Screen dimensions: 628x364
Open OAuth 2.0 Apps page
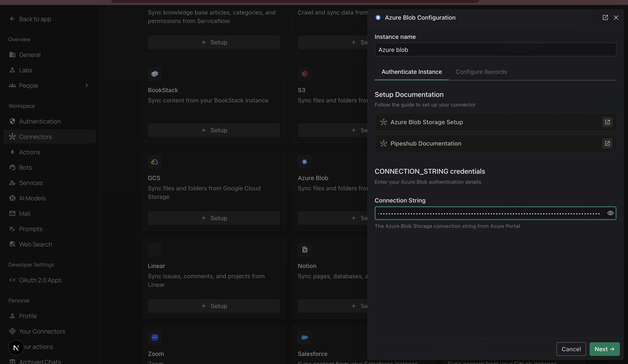49,280
